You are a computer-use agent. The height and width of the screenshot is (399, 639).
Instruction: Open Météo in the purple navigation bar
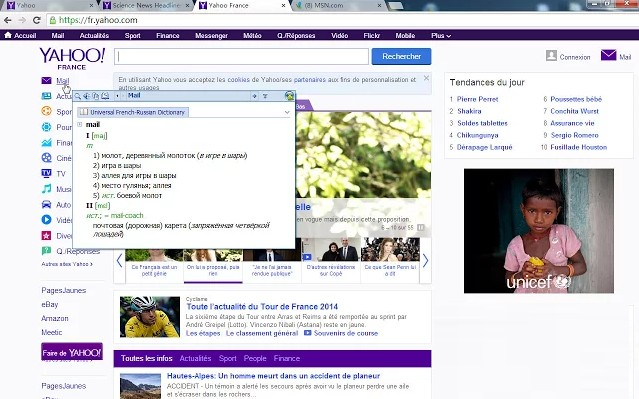tap(252, 35)
